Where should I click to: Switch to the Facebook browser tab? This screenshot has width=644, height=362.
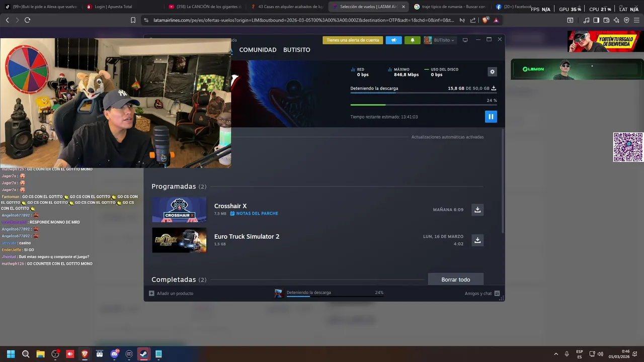(x=513, y=7)
